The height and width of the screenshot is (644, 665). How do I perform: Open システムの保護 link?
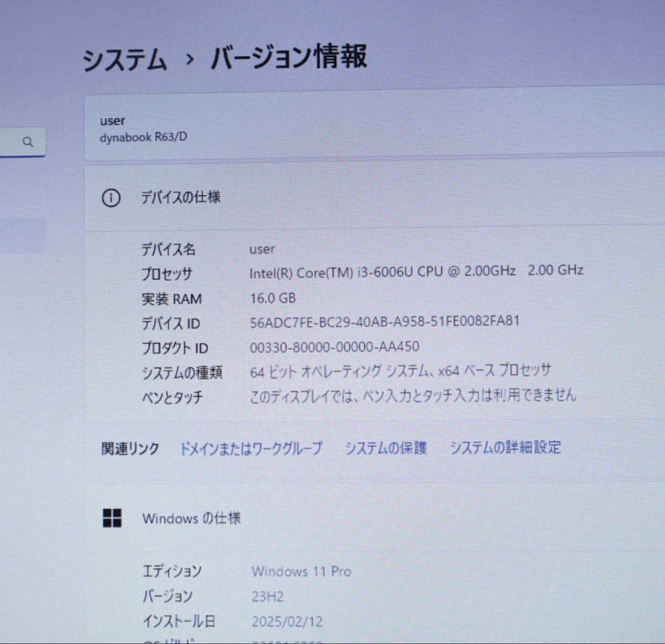tap(385, 448)
